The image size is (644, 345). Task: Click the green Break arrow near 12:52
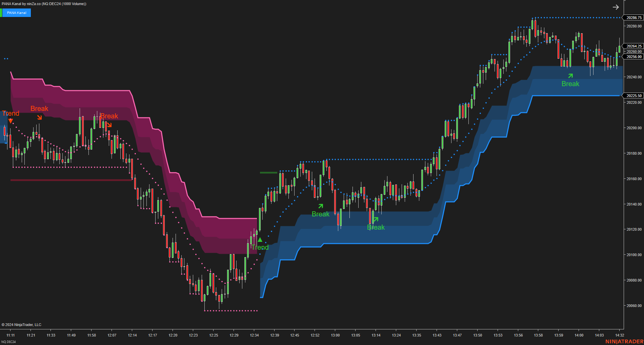point(321,205)
